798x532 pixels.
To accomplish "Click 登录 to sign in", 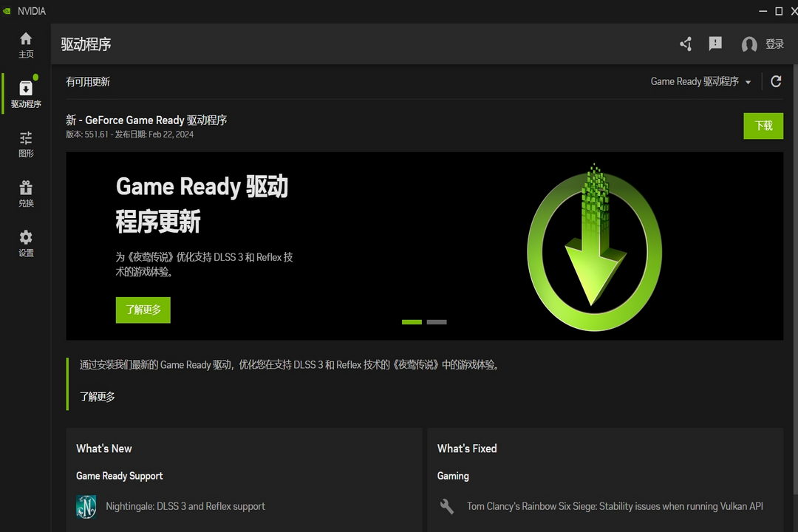I will [x=774, y=44].
